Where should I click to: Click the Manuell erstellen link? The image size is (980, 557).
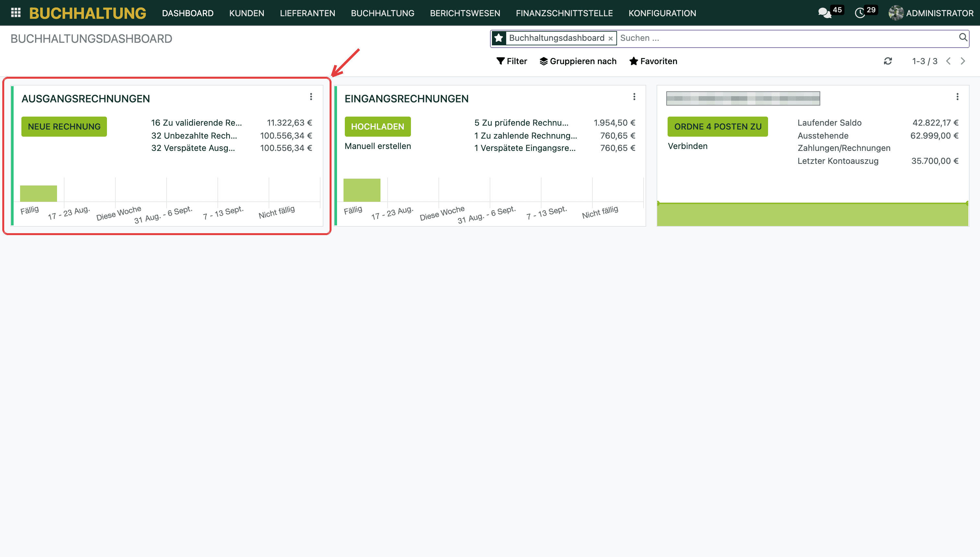378,146
